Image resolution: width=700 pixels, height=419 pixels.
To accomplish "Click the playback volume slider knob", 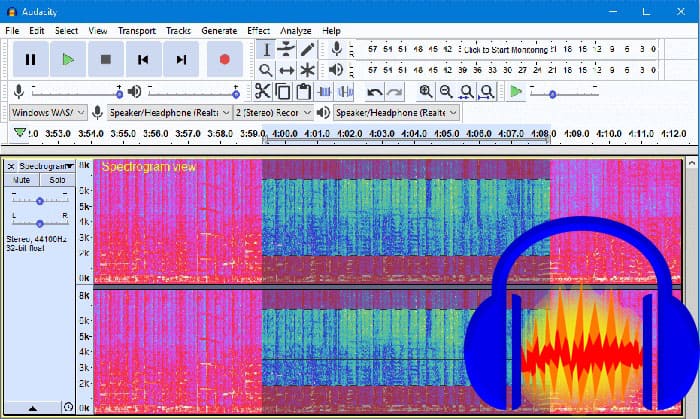I will 236,94.
